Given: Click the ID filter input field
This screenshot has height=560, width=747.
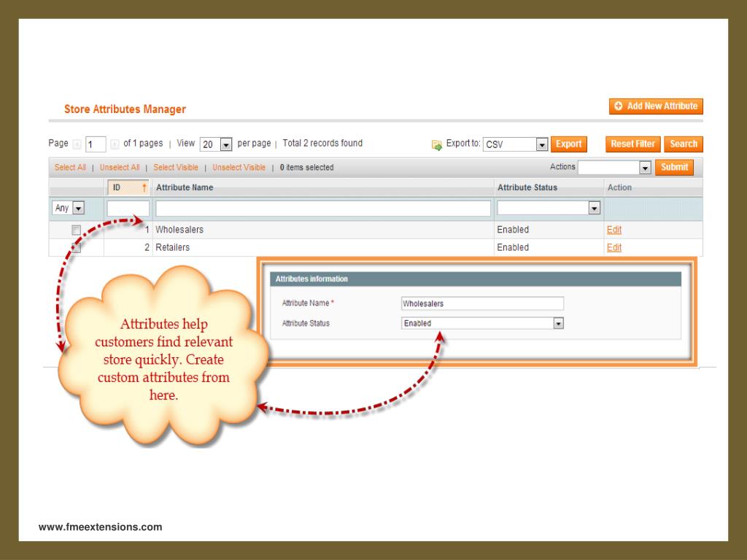Looking at the screenshot, I should pyautogui.click(x=128, y=209).
